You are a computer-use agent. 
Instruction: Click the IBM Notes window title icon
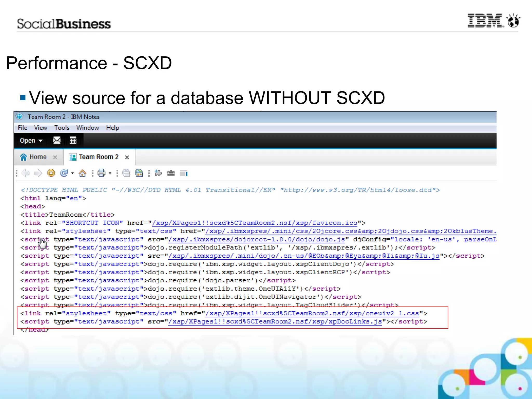(x=20, y=117)
